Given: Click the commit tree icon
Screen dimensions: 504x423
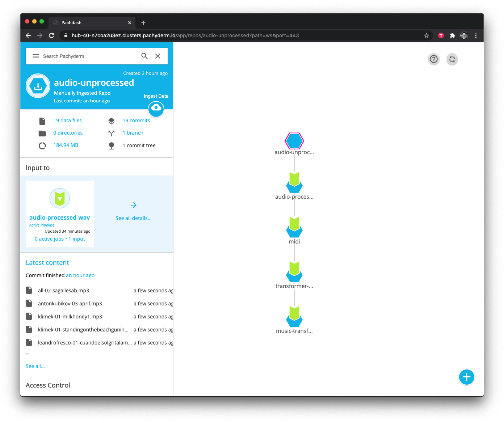Looking at the screenshot, I should (112, 146).
